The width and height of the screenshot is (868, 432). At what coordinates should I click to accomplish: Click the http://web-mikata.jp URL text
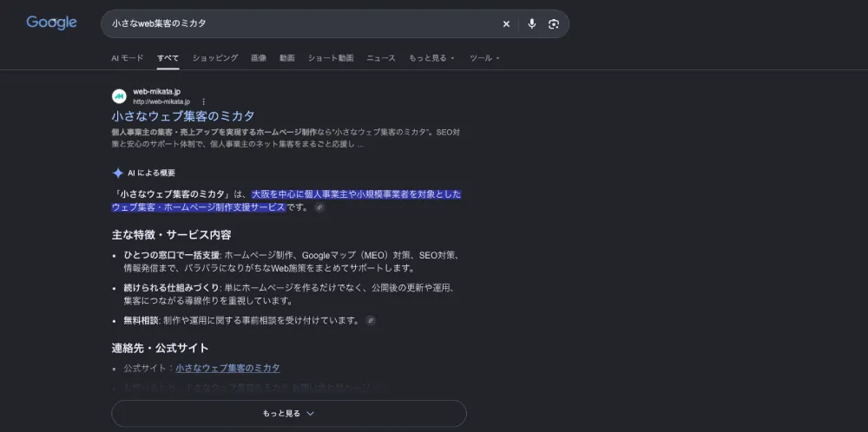pos(161,101)
